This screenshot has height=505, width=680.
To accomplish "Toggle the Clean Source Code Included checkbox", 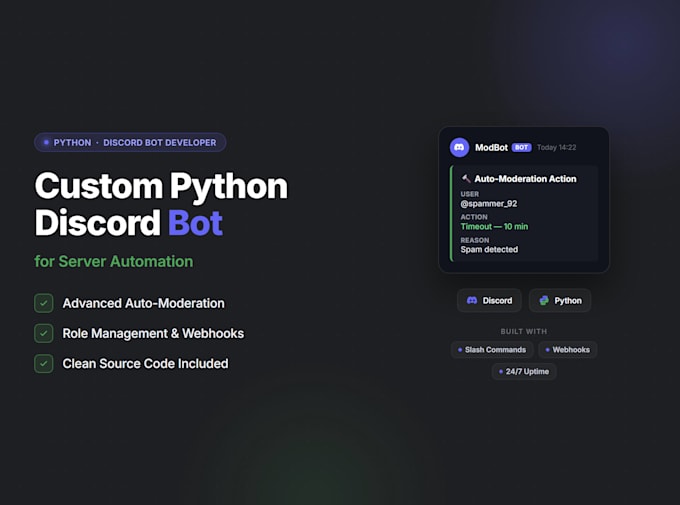I will (44, 364).
